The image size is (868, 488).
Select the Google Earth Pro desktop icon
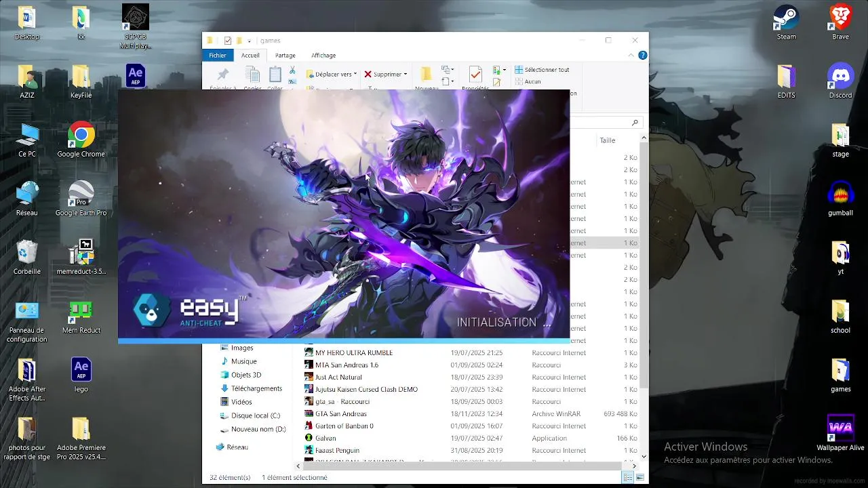[81, 199]
